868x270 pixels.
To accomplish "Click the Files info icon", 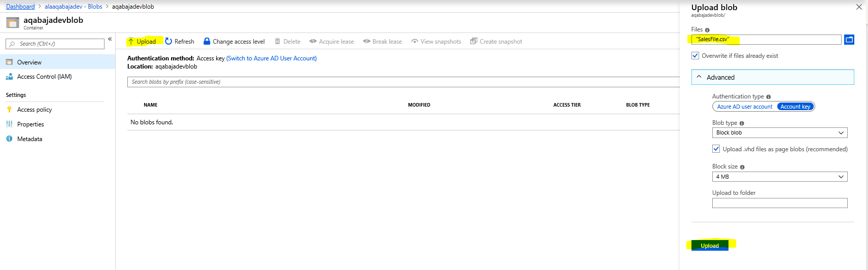I will [x=707, y=30].
